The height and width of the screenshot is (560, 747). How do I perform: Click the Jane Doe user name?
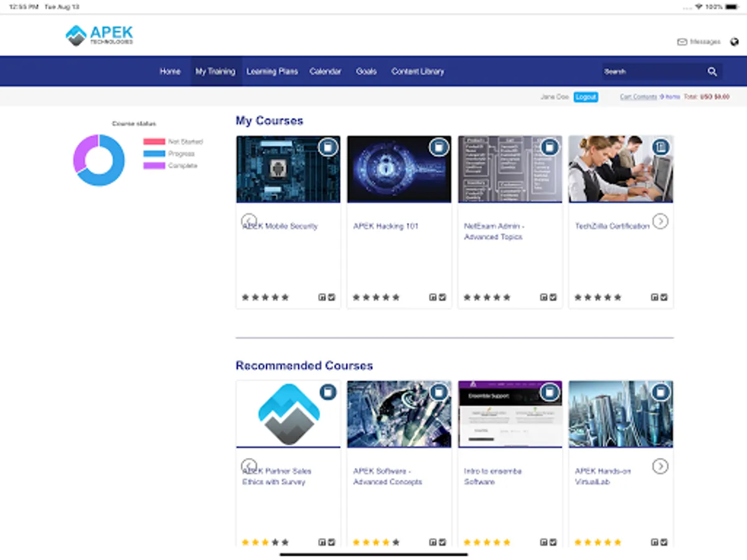pyautogui.click(x=555, y=97)
